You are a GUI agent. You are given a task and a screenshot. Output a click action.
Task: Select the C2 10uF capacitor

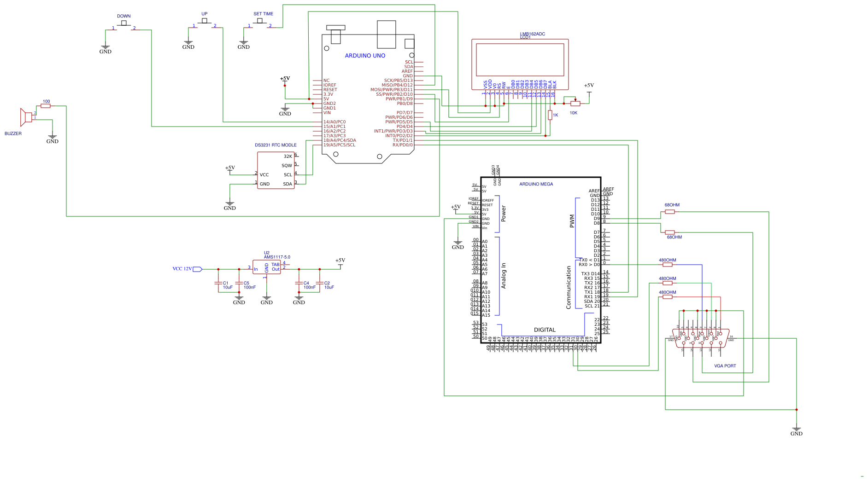(x=320, y=283)
